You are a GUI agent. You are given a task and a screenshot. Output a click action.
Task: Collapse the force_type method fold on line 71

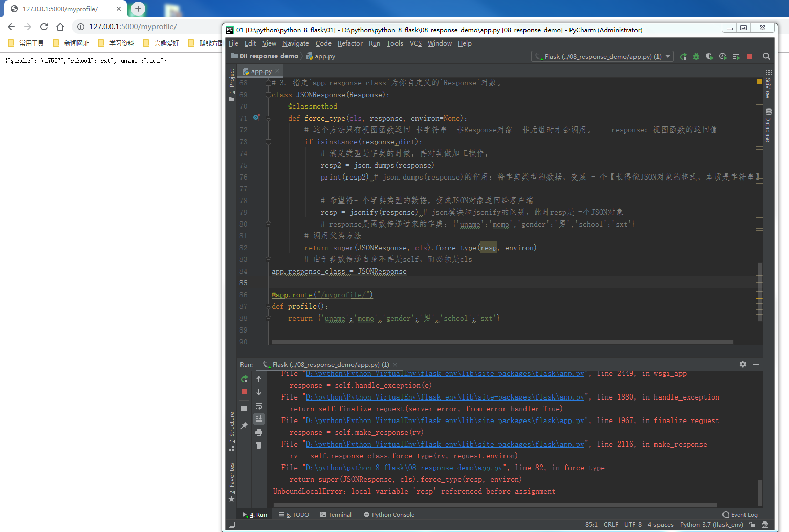tap(268, 118)
